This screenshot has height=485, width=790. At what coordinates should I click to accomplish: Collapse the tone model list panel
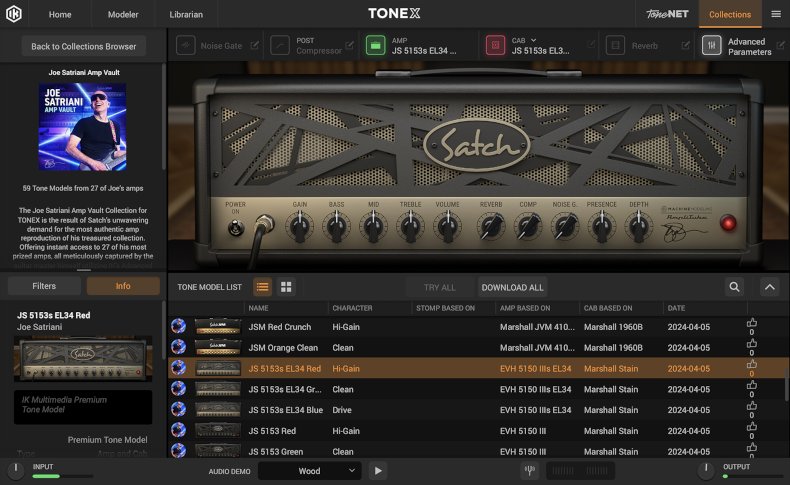[x=769, y=287]
